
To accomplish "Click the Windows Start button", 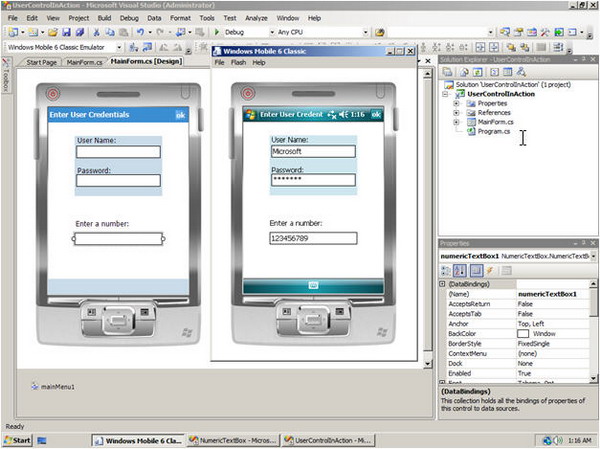I will point(17,440).
